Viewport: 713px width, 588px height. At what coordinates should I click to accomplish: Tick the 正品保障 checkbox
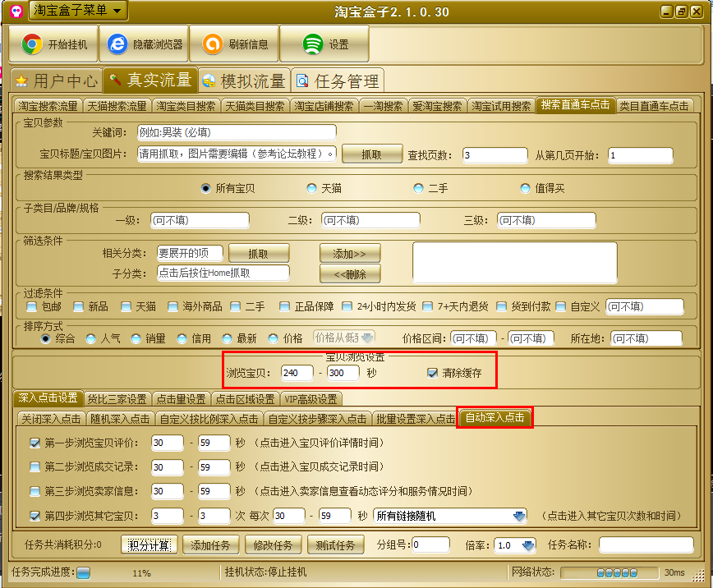tap(285, 307)
